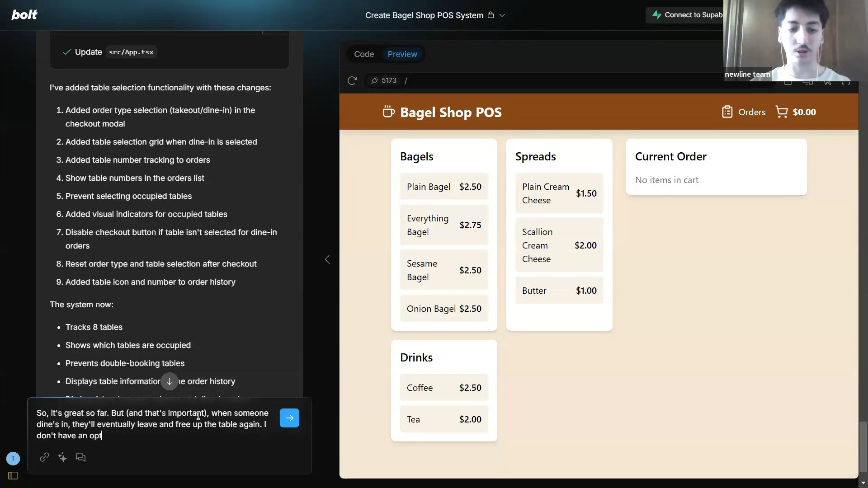Add Plain Cream Cheese to order
This screenshot has width=868, height=488.
(559, 193)
